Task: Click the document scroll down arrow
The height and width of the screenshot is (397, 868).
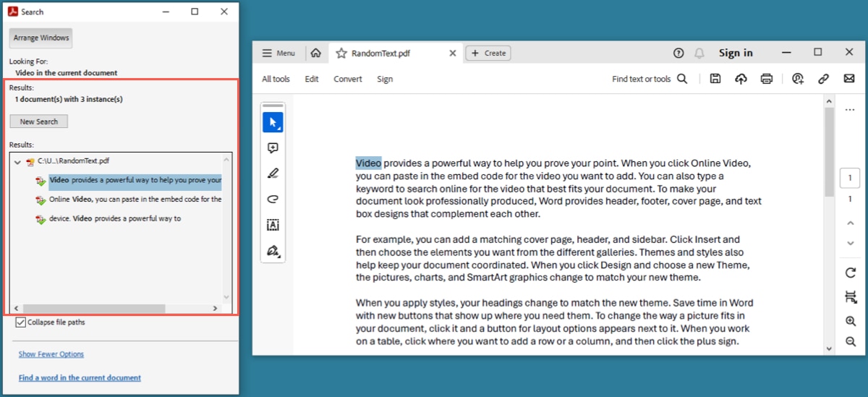Action: pyautogui.click(x=829, y=349)
